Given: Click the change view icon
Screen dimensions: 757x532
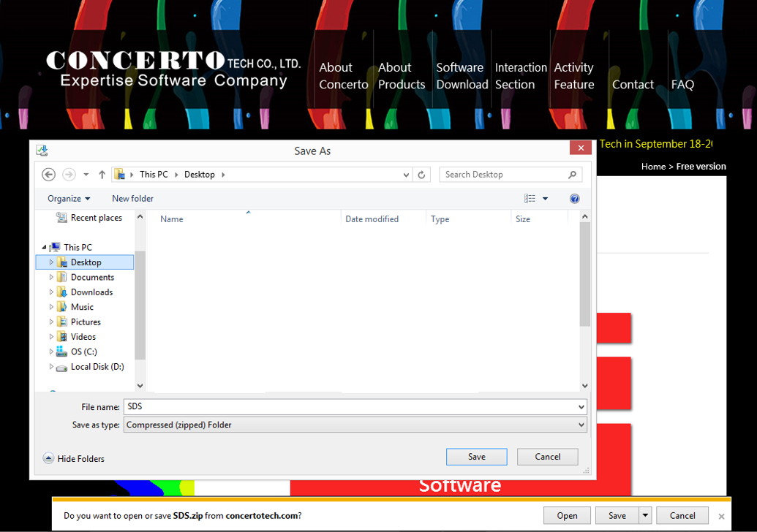Looking at the screenshot, I should [530, 199].
